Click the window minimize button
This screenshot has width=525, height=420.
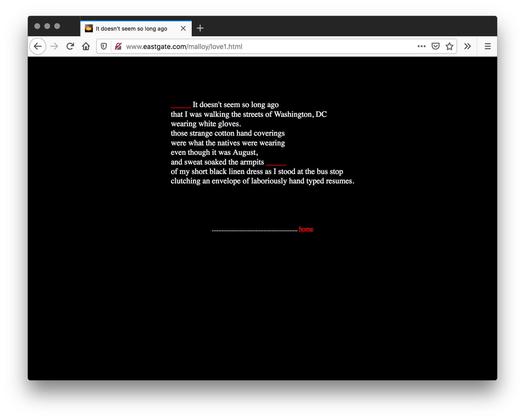click(47, 26)
